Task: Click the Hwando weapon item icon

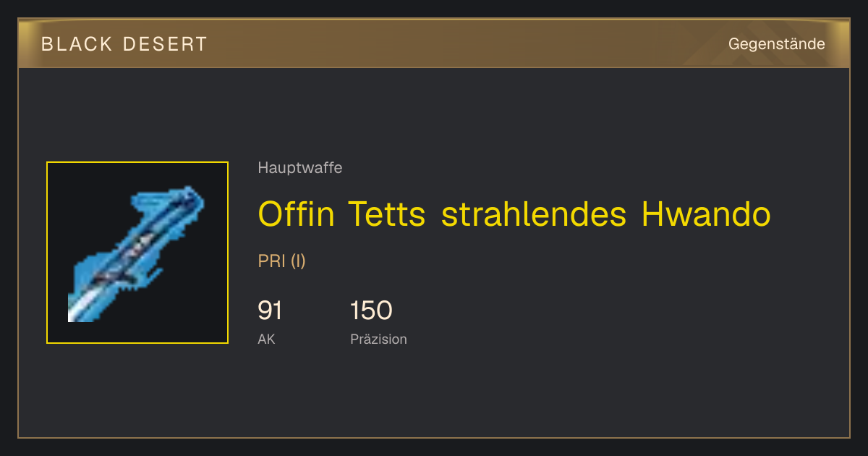Action: click(137, 253)
